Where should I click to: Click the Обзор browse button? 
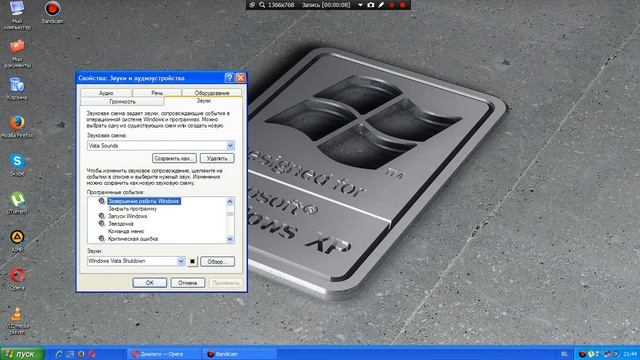coord(217,262)
